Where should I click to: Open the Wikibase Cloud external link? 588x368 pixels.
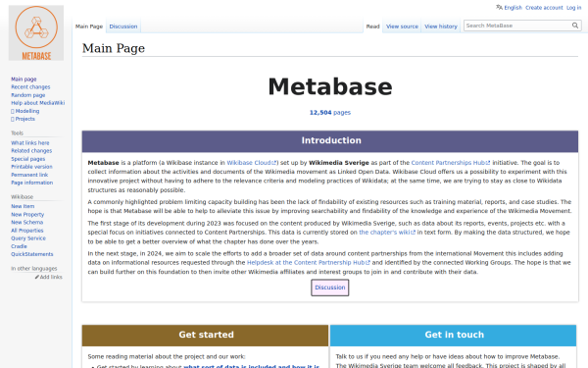251,163
